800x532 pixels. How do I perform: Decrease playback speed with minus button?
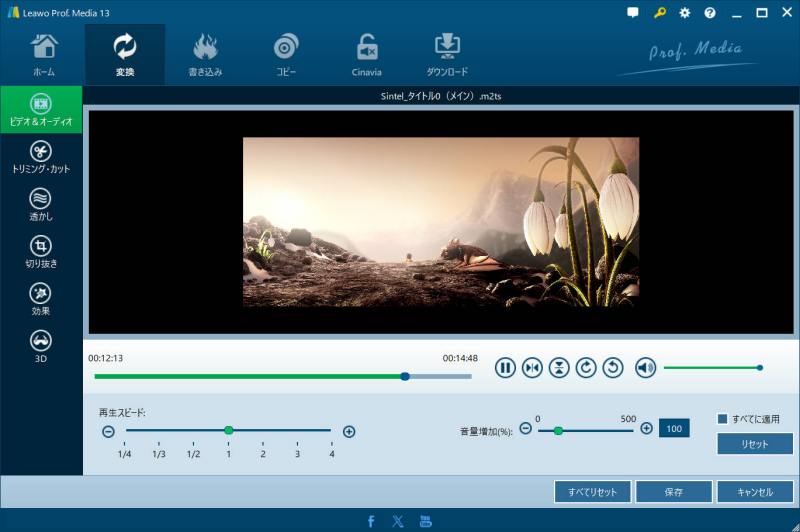click(108, 432)
